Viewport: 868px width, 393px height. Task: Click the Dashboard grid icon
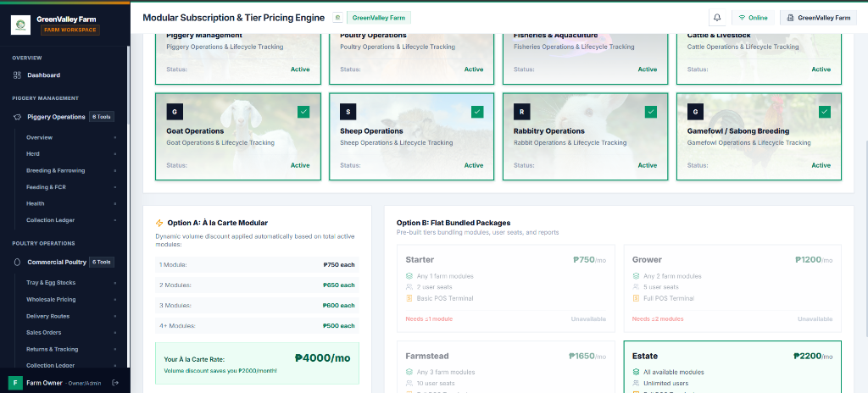point(17,75)
